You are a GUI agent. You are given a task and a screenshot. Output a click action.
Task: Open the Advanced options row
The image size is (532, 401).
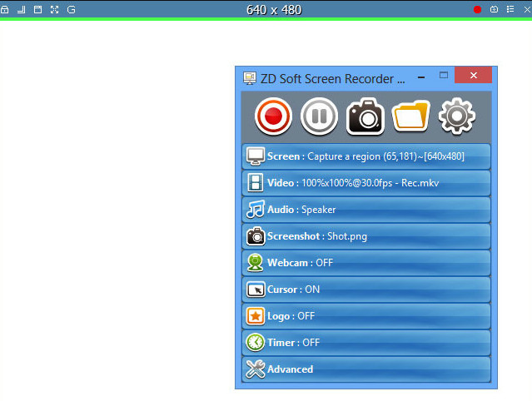click(x=366, y=369)
